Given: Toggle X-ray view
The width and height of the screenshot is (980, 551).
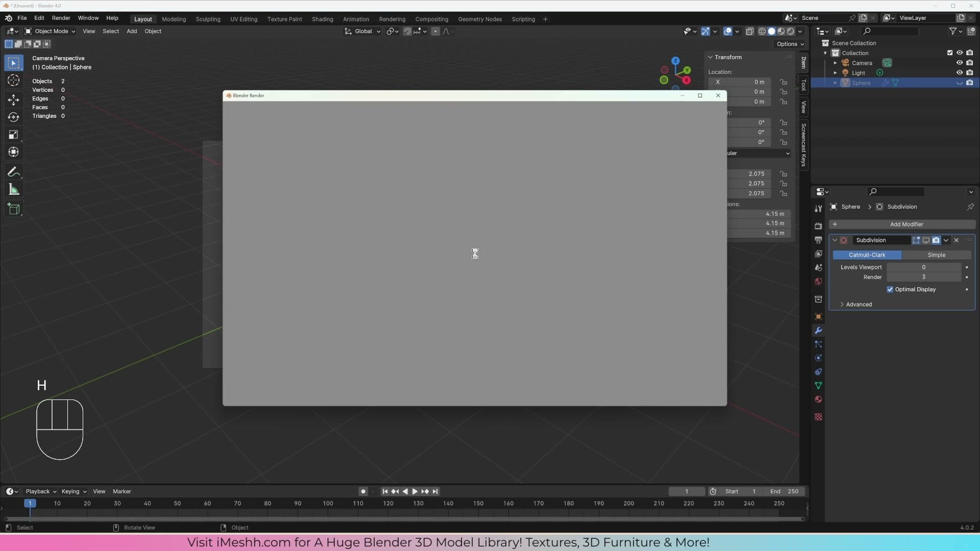Looking at the screenshot, I should (750, 31).
